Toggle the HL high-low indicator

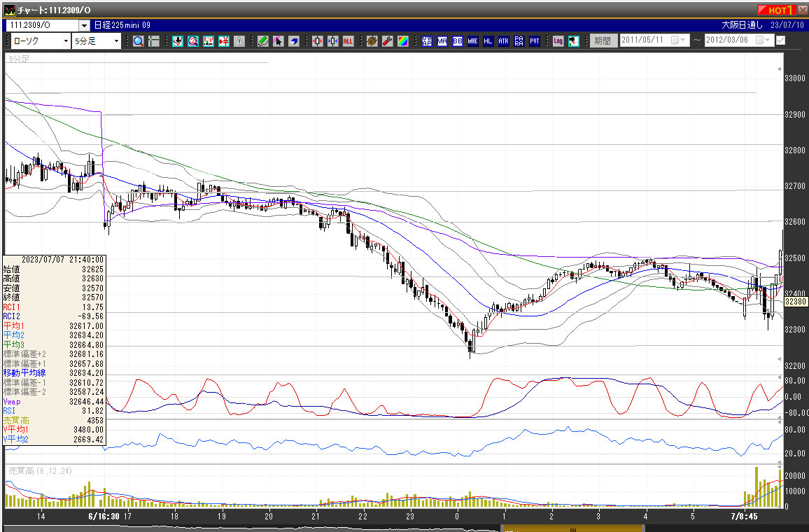(x=488, y=41)
